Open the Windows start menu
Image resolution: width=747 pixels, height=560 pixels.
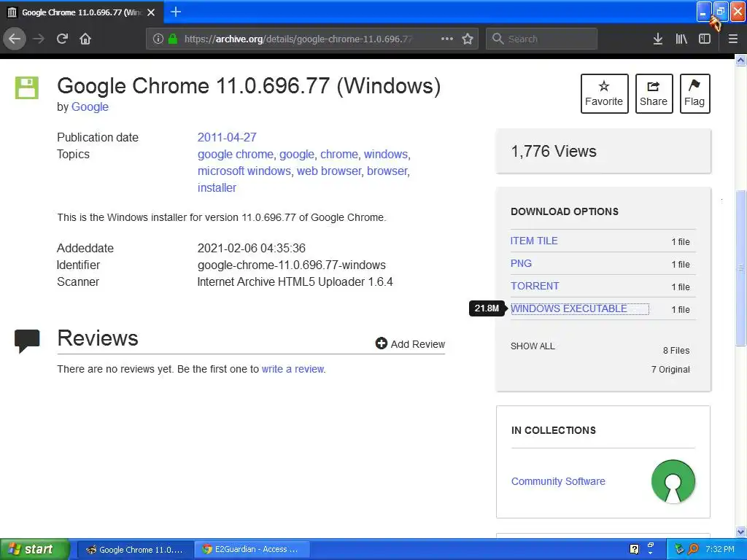(35, 549)
